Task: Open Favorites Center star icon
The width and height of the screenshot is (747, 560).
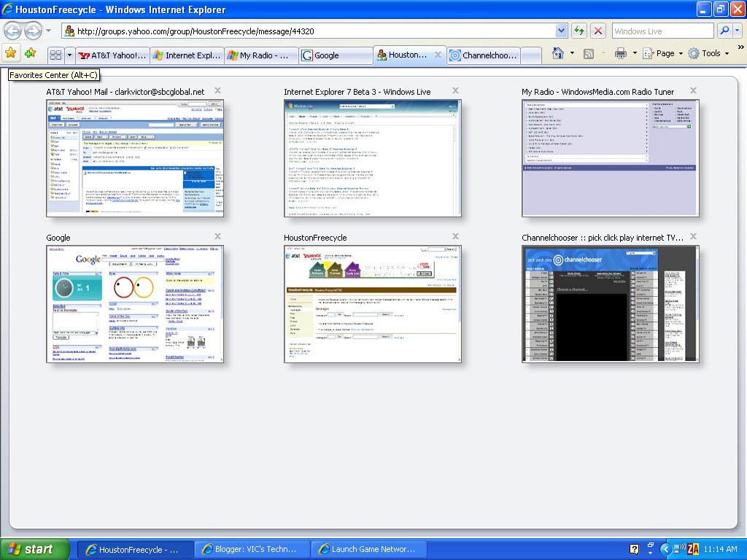Action: coord(11,53)
